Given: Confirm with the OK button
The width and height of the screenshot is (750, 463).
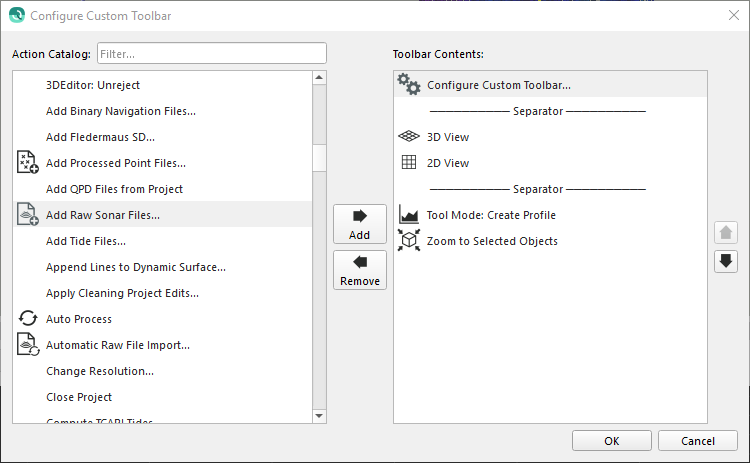Looking at the screenshot, I should click(612, 441).
